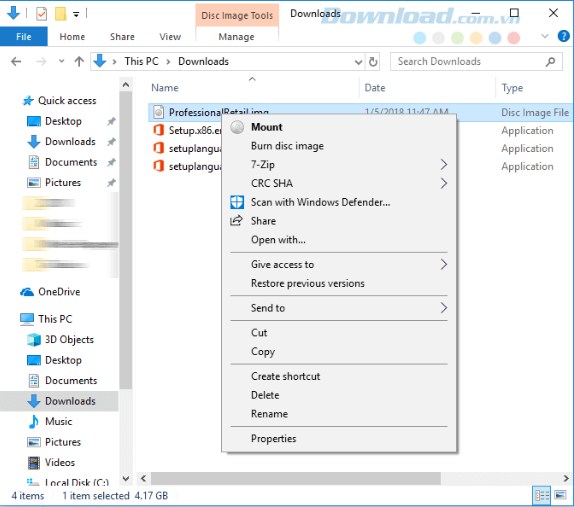Go up one folder with Up arrow
Image resolution: width=574 pixels, height=507 pixels.
pyautogui.click(x=79, y=61)
